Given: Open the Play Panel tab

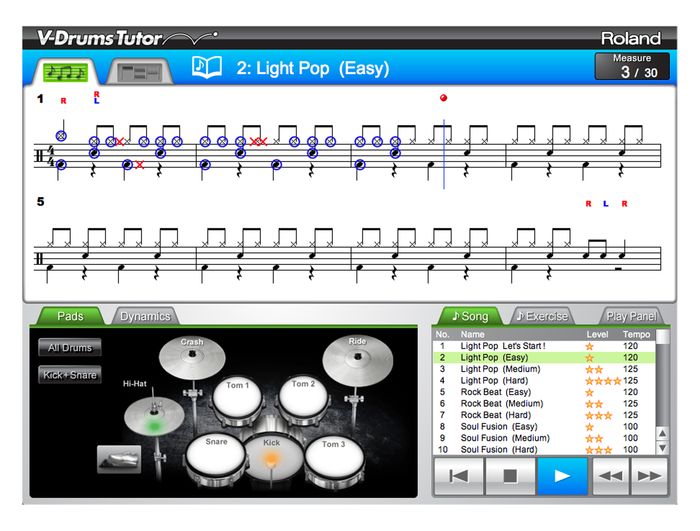Looking at the screenshot, I should (x=631, y=316).
